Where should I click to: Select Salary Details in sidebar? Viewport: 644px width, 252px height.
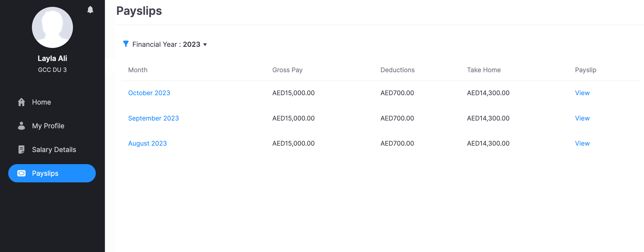click(54, 150)
